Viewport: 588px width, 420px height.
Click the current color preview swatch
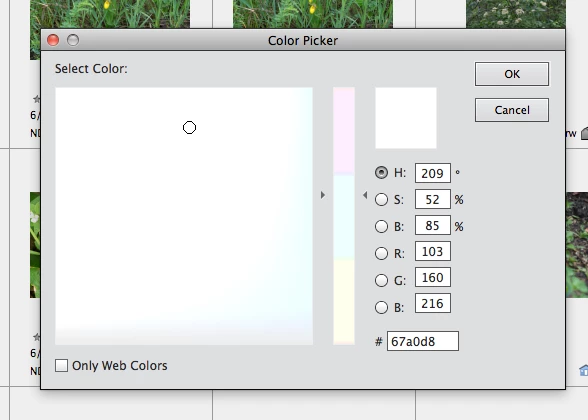406,118
